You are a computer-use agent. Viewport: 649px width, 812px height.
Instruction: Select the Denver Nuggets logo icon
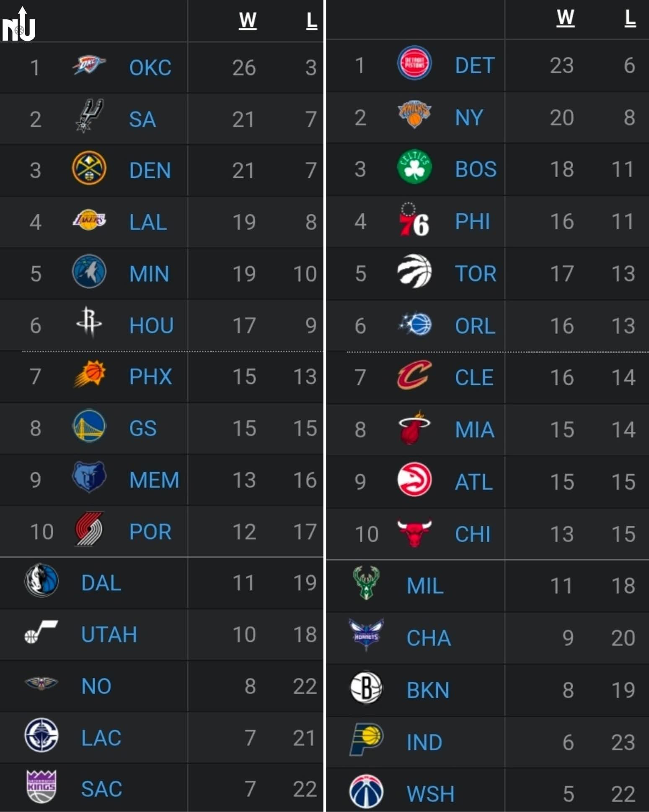(x=89, y=168)
